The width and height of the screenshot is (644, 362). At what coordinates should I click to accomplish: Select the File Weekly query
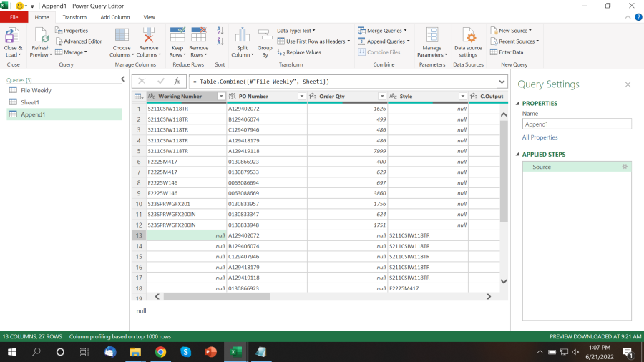64,90
